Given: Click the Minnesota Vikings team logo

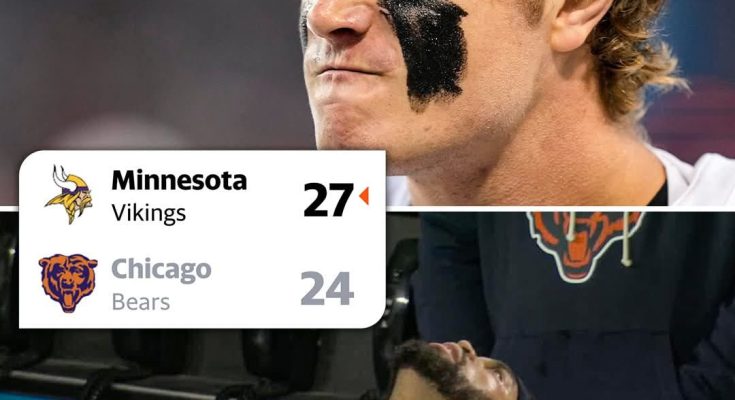Looking at the screenshot, I should [x=68, y=194].
